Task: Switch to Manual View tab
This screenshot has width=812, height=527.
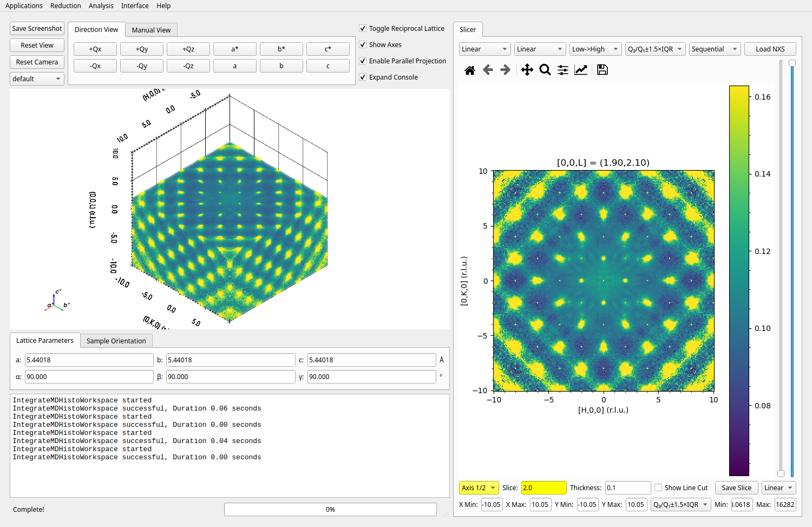Action: pyautogui.click(x=151, y=30)
